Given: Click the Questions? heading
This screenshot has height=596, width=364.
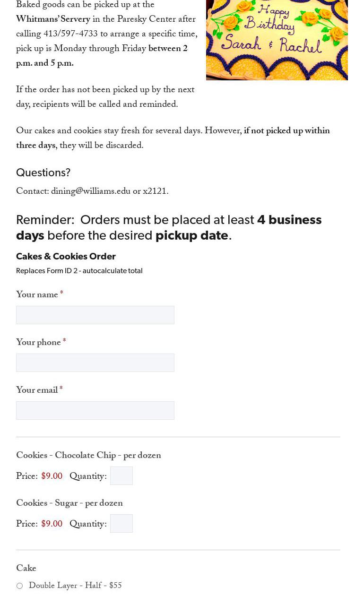Looking at the screenshot, I should (x=43, y=173).
